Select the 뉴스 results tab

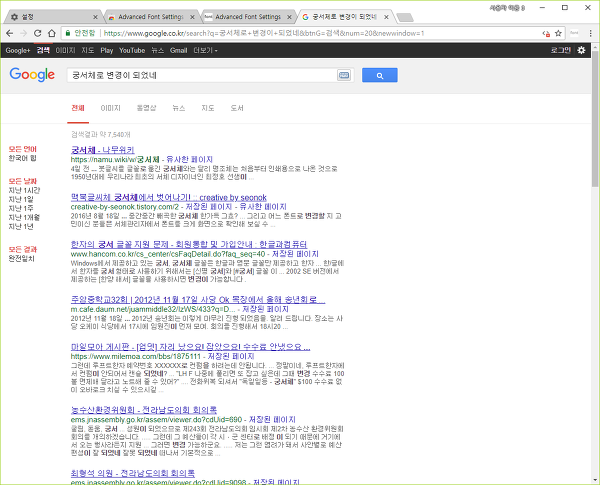pos(179,108)
